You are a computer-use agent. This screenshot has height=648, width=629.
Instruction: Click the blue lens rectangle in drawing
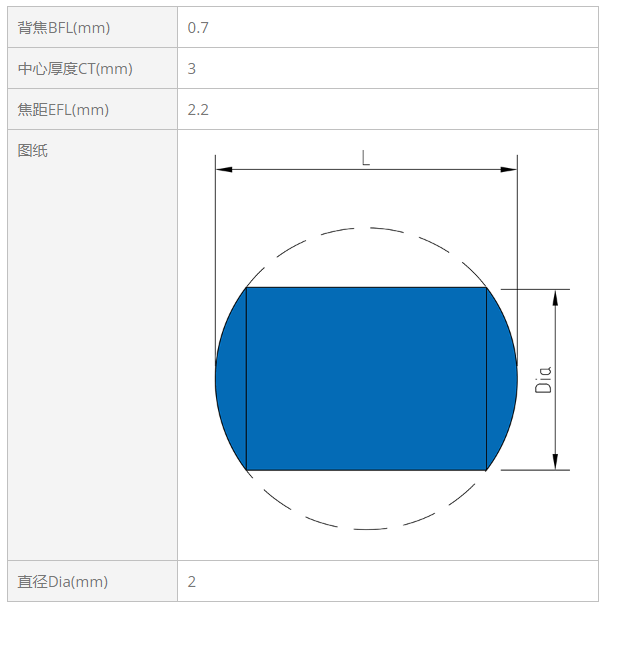pyautogui.click(x=366, y=379)
